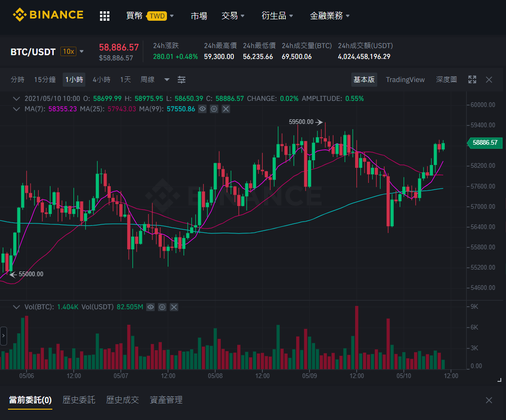
Task: Expand the left side panel arrow
Action: coord(4,336)
